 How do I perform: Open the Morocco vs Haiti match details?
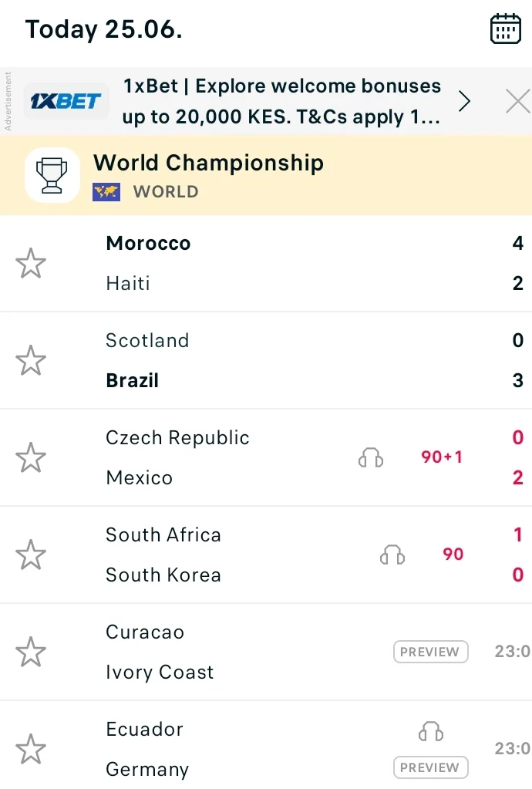[x=266, y=263]
